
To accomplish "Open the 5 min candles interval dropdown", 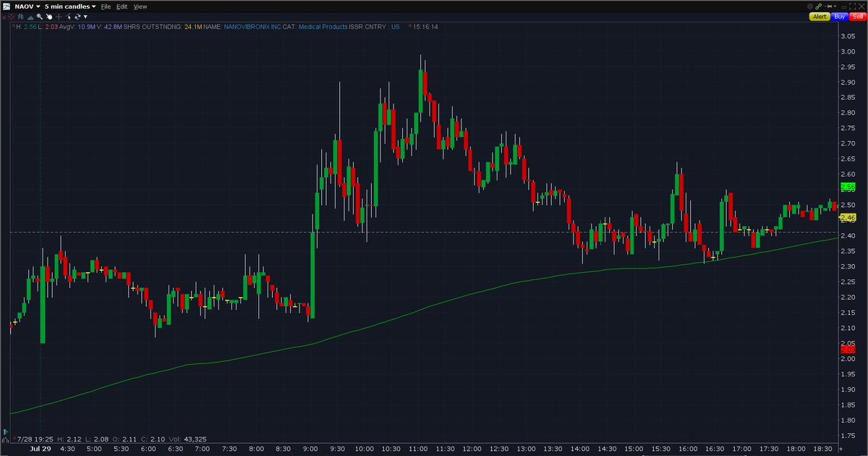I will (x=70, y=7).
